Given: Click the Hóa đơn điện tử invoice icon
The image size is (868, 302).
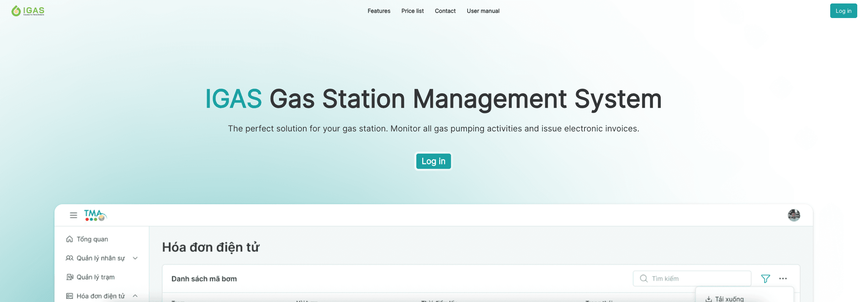Looking at the screenshot, I should tap(69, 296).
